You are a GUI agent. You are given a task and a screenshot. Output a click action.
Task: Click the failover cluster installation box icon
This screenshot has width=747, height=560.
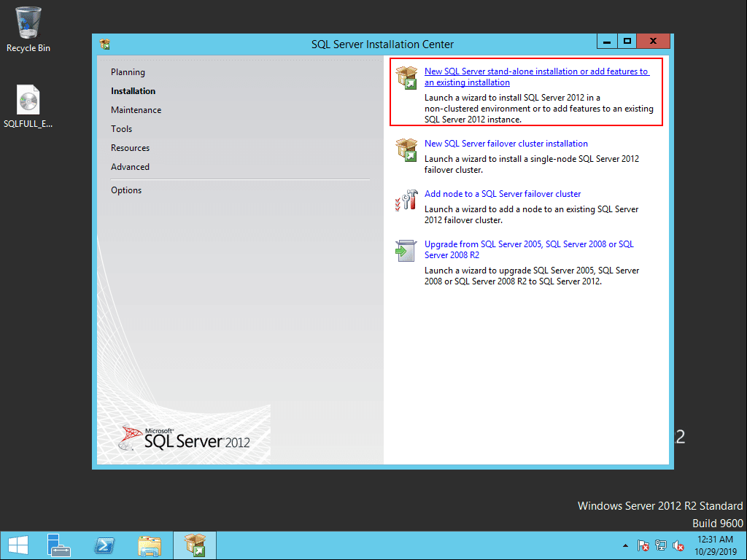tap(406, 149)
